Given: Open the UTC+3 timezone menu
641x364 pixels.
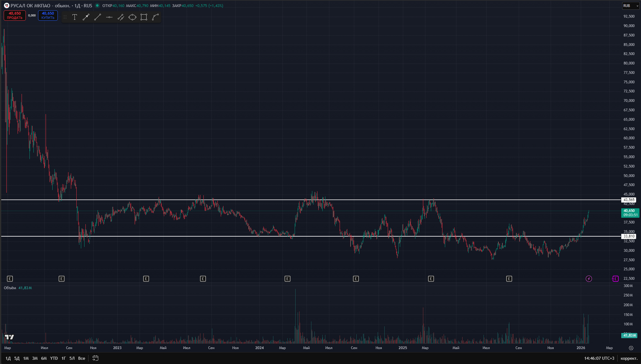Looking at the screenshot, I should click(x=599, y=358).
